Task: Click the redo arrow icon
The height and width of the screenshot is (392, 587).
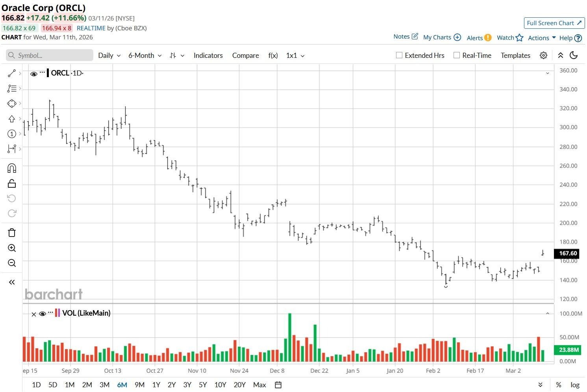Action: pos(12,213)
